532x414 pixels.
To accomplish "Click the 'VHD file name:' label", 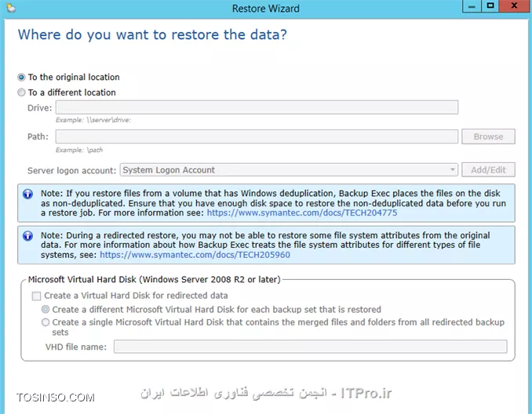I will point(75,347).
